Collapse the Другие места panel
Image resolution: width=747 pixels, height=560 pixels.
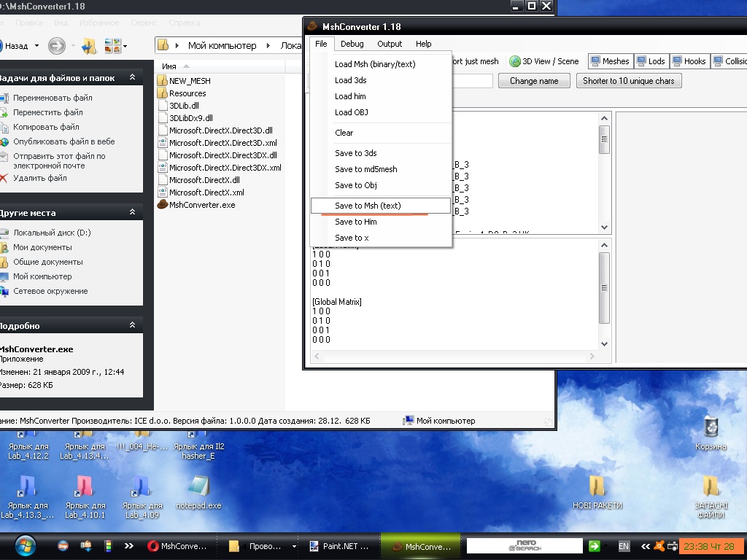point(132,212)
